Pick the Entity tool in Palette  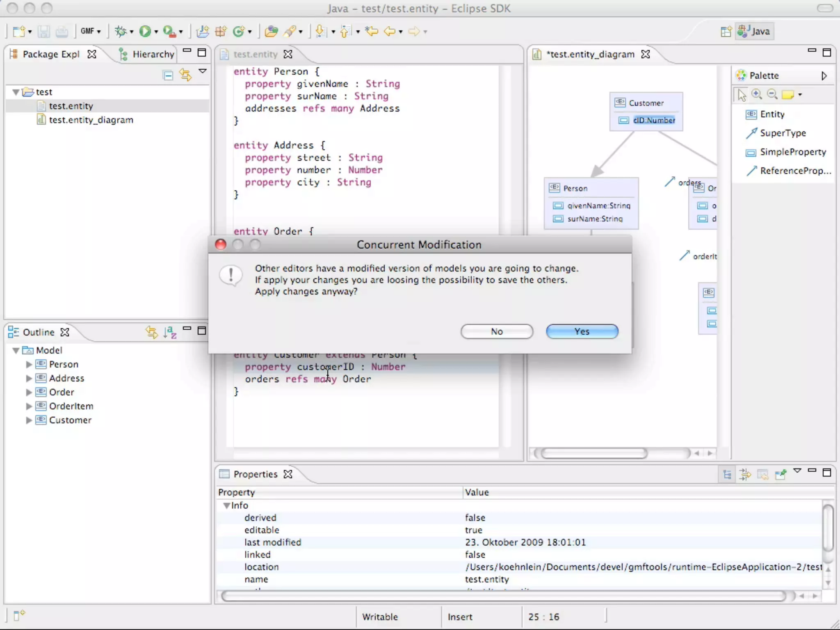tap(772, 114)
